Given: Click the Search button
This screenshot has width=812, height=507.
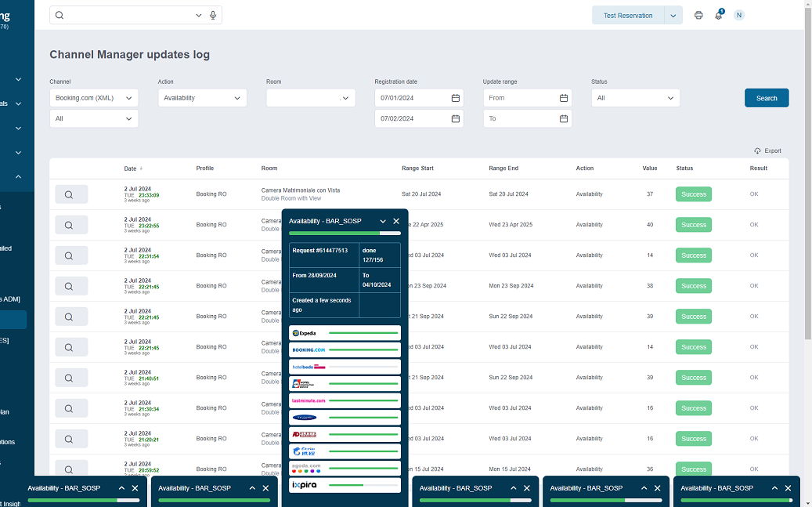Looking at the screenshot, I should [766, 98].
